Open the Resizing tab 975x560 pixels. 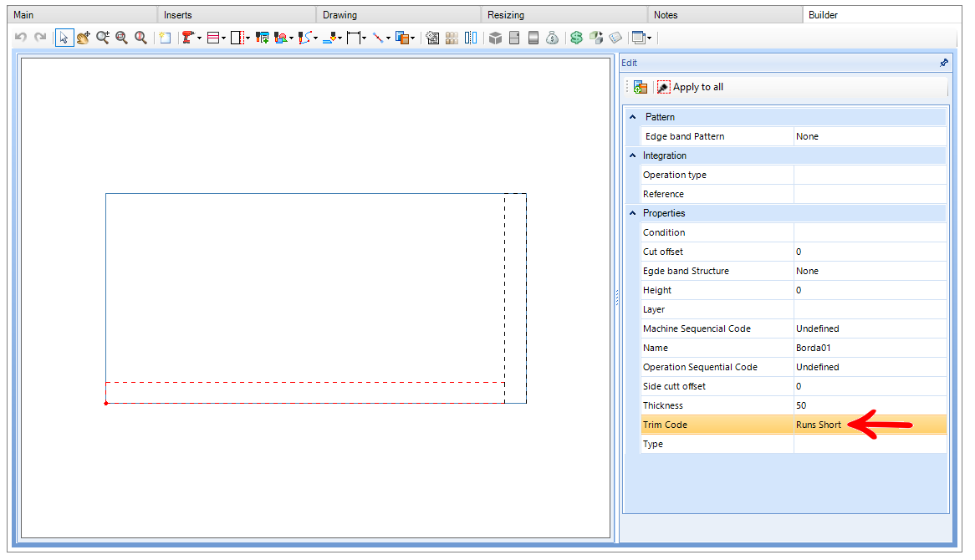pos(506,15)
